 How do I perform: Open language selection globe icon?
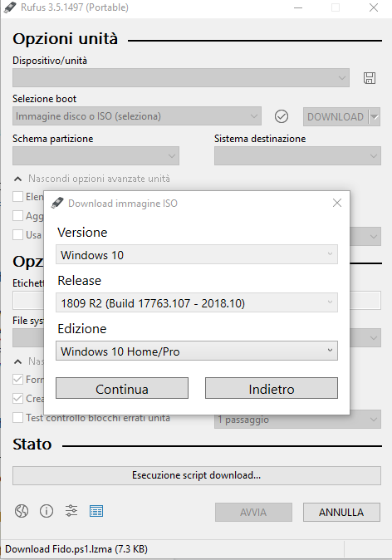22,511
